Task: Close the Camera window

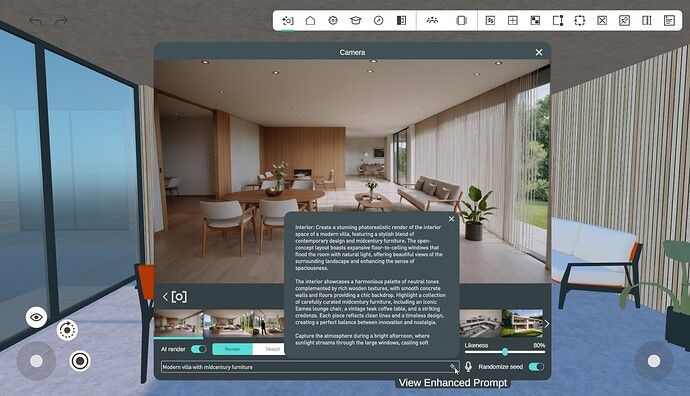Action: click(x=539, y=52)
